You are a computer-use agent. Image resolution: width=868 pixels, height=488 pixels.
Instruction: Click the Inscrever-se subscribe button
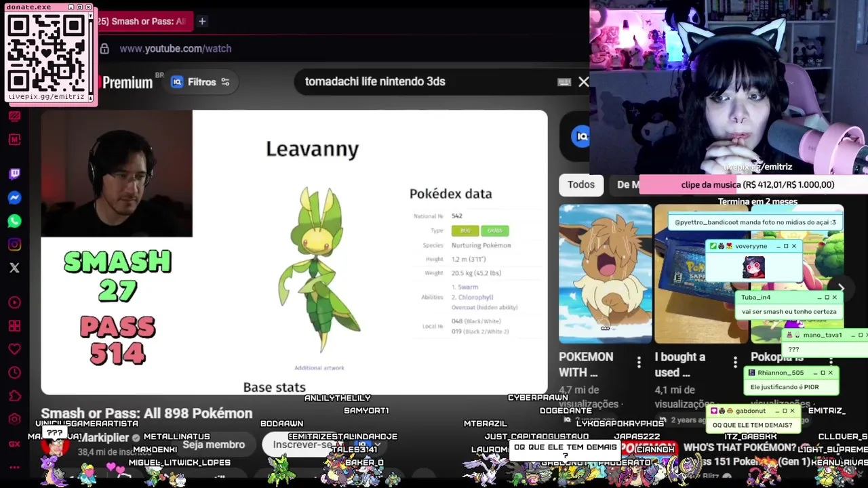tap(302, 445)
